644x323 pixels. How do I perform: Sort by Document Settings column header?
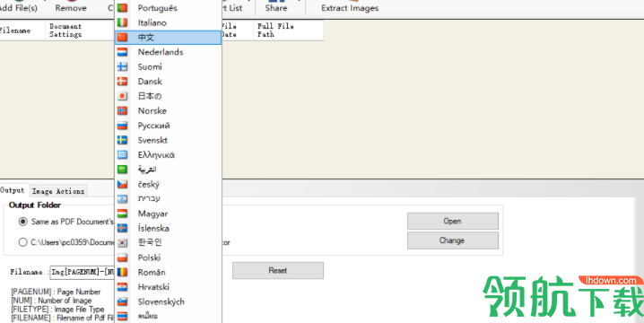79,31
